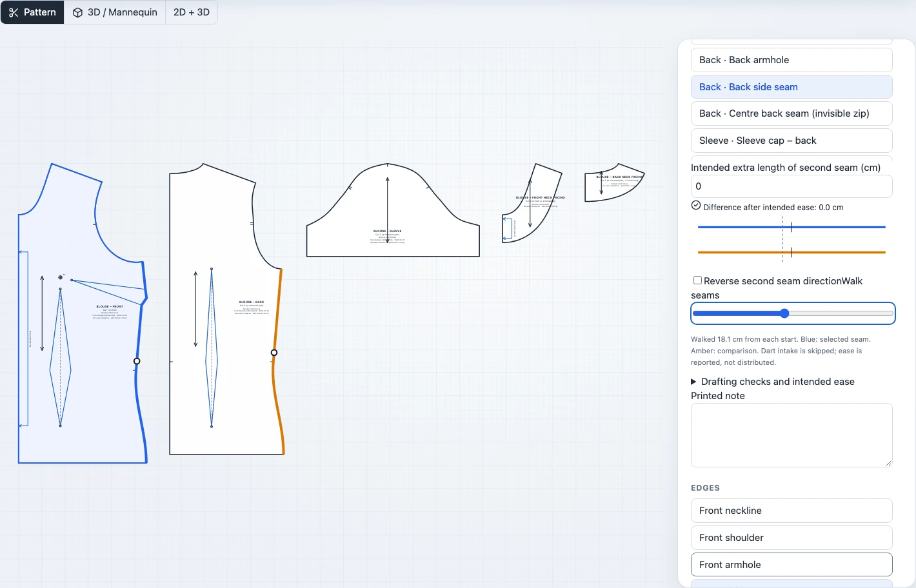Click the EDGES section heading
The height and width of the screenshot is (588, 916).
pos(705,488)
